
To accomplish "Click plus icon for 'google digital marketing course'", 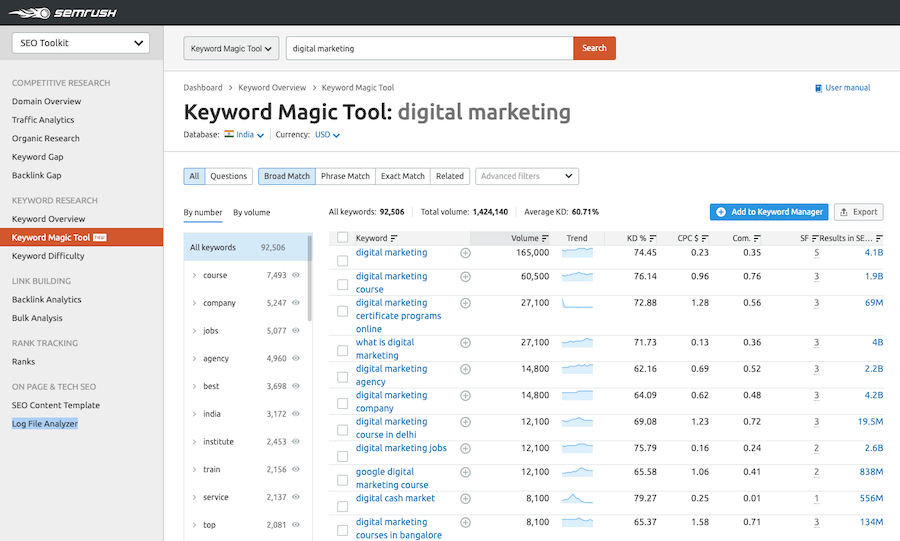I will pyautogui.click(x=465, y=472).
